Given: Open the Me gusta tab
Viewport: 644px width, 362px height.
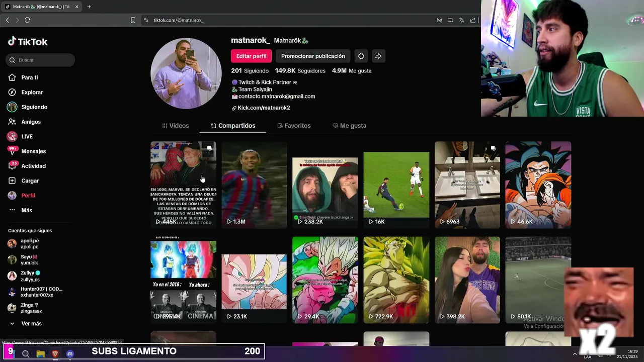Looking at the screenshot, I should click(x=349, y=126).
